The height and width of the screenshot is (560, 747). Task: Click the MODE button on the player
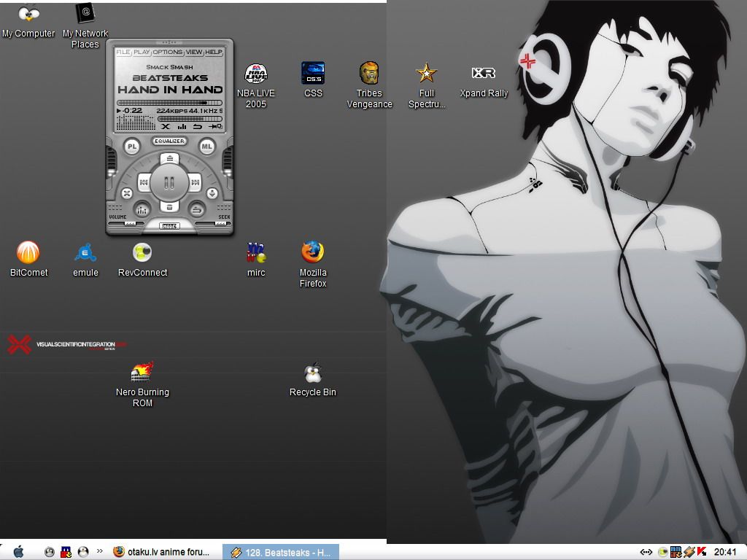tap(169, 226)
